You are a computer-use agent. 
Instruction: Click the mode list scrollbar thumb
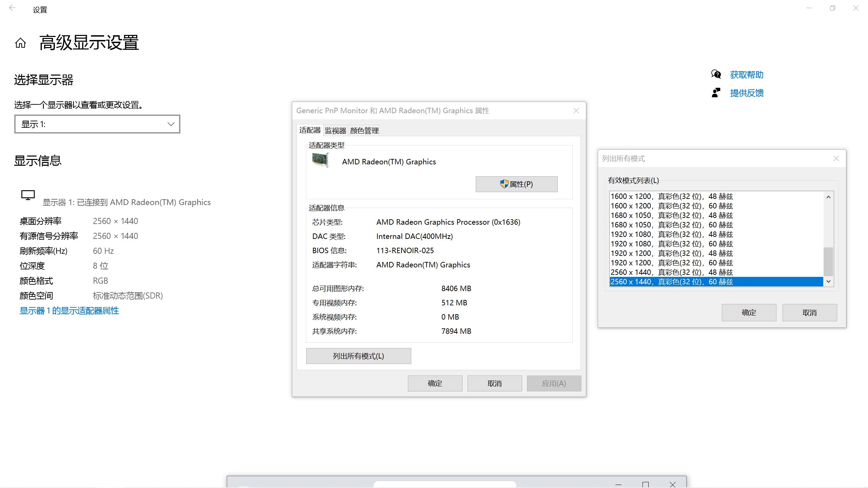pyautogui.click(x=828, y=262)
